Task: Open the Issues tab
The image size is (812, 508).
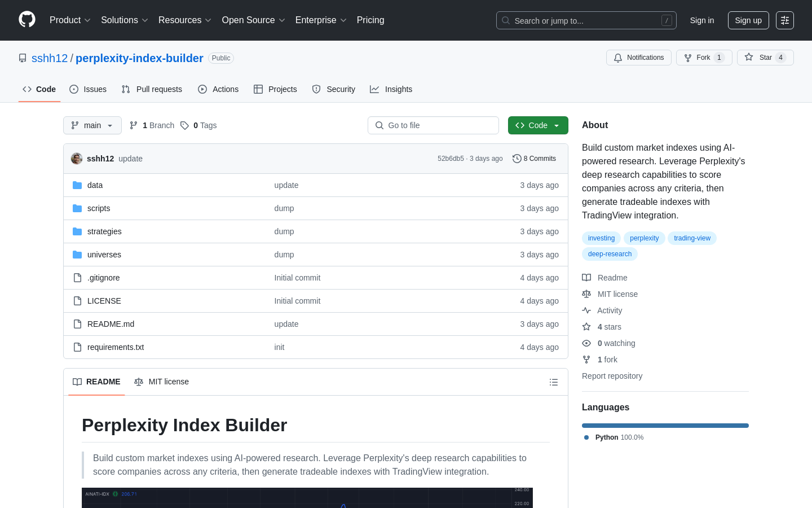Action: tap(88, 89)
